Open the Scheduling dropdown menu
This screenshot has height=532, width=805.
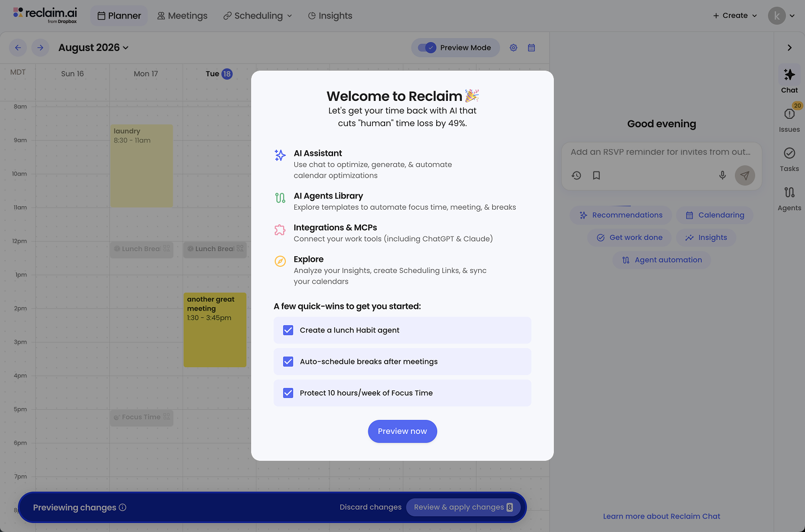[258, 16]
